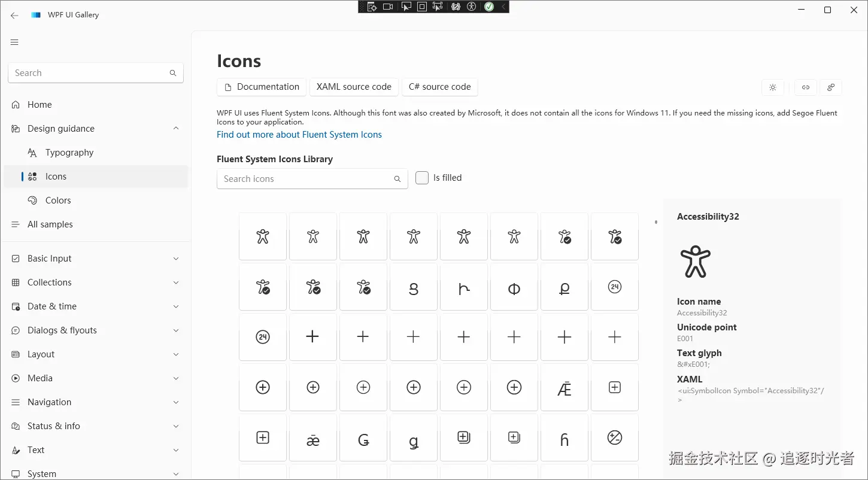Image resolution: width=868 pixels, height=480 pixels.
Task: Collapse the debug toolbar with its chevron
Action: 503,7
